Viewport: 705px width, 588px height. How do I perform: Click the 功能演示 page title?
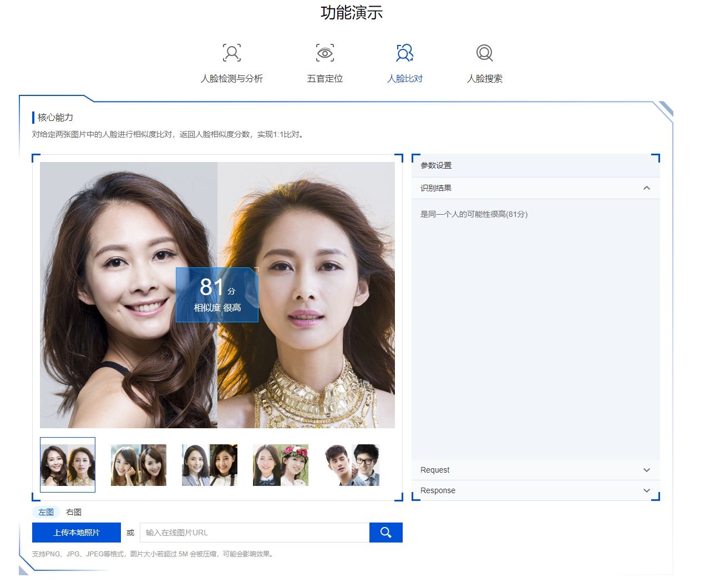coord(352,12)
